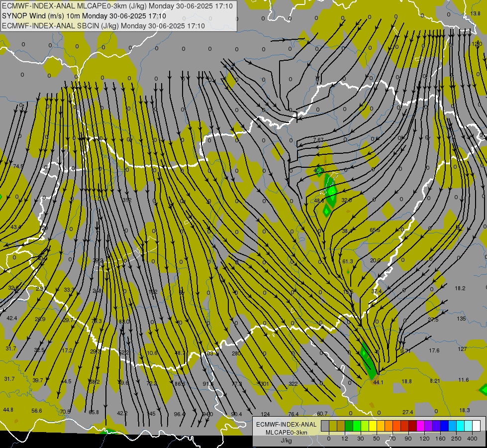
Task: Click the map value '43.4'
Action: [15, 227]
